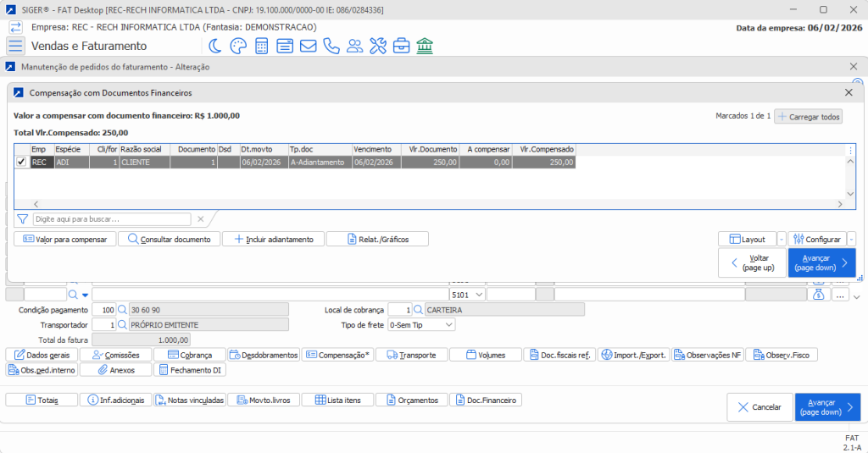Open the color theme palette
Image resolution: width=868 pixels, height=453 pixels.
[x=238, y=46]
